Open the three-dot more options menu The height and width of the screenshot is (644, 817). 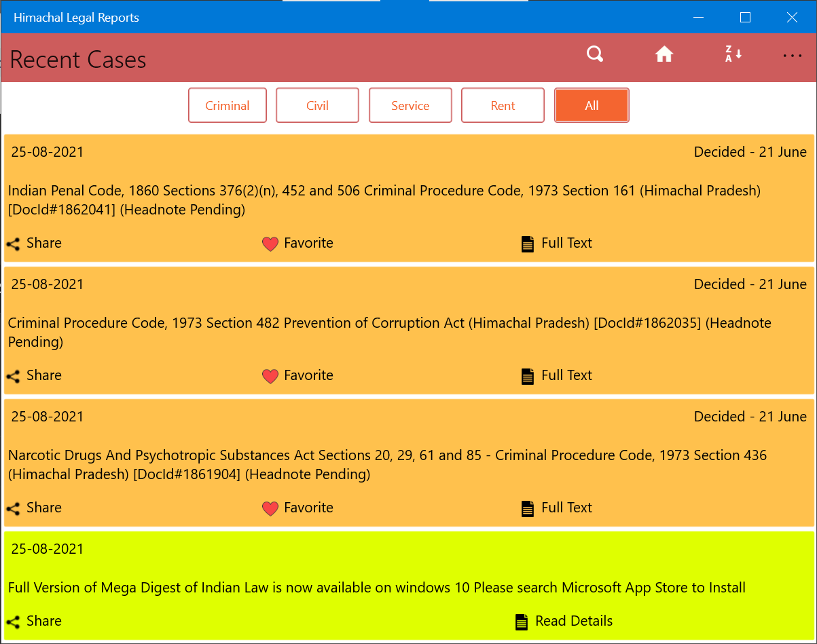pyautogui.click(x=793, y=56)
